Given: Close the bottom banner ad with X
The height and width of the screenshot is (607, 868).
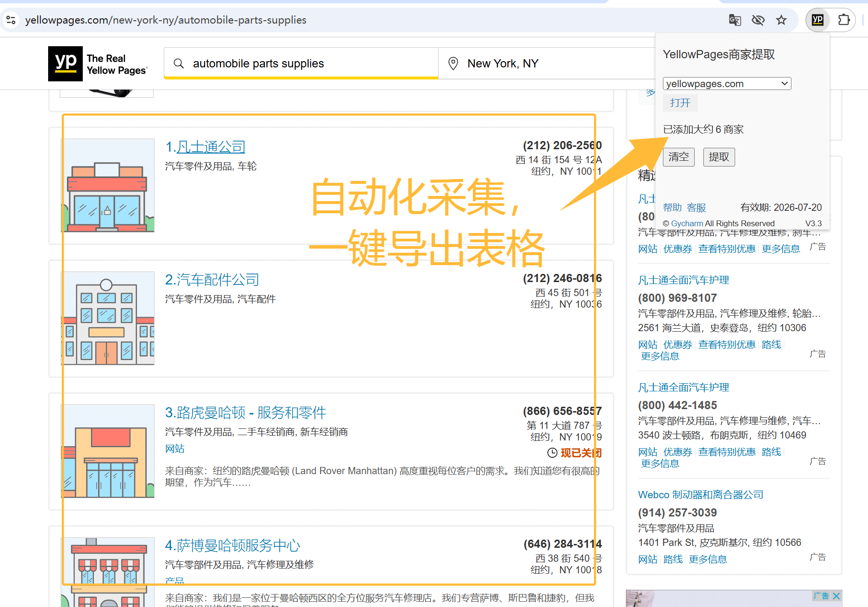Looking at the screenshot, I should tap(837, 596).
